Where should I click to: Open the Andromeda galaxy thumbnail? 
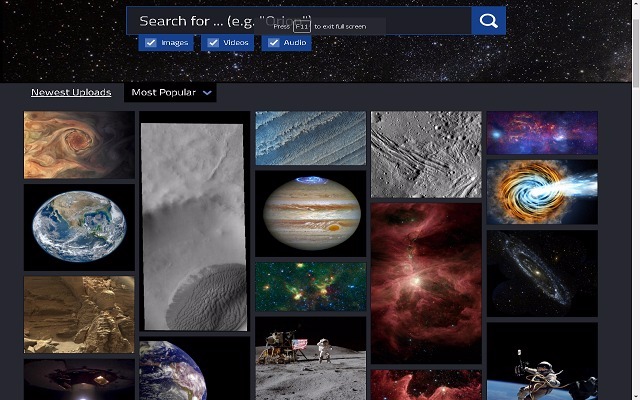[x=541, y=273]
